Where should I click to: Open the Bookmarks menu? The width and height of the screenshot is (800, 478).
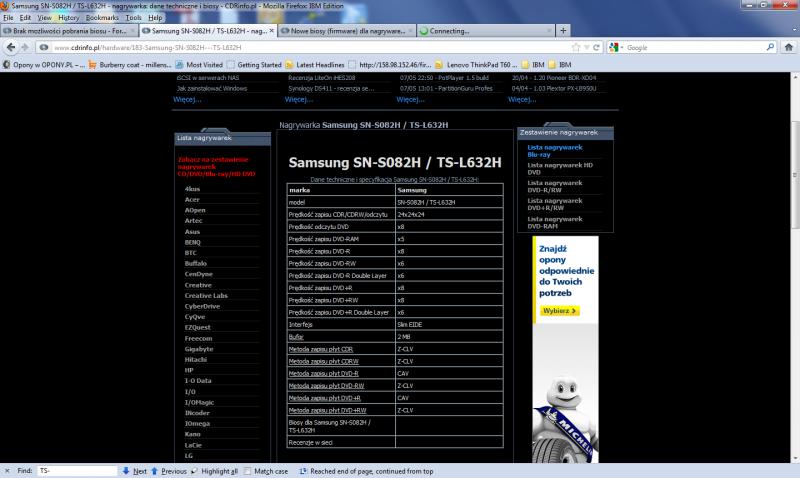(x=102, y=17)
